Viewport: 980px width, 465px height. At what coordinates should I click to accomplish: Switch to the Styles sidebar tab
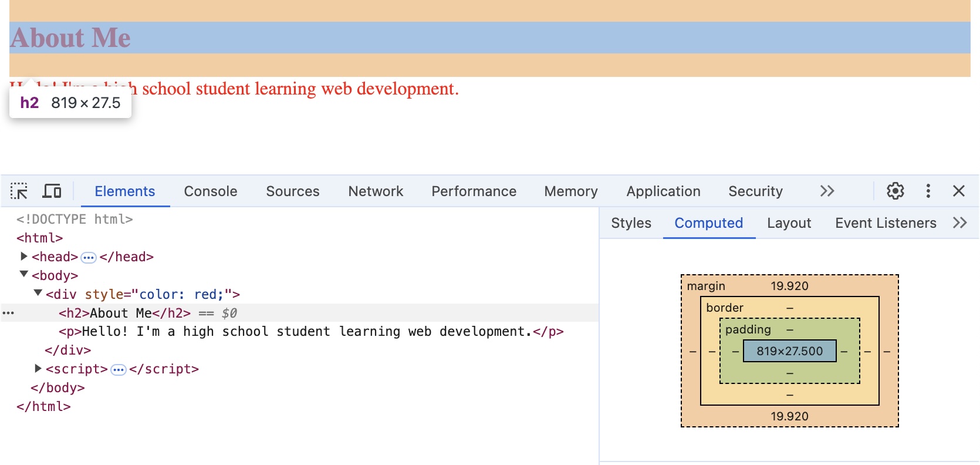(631, 223)
